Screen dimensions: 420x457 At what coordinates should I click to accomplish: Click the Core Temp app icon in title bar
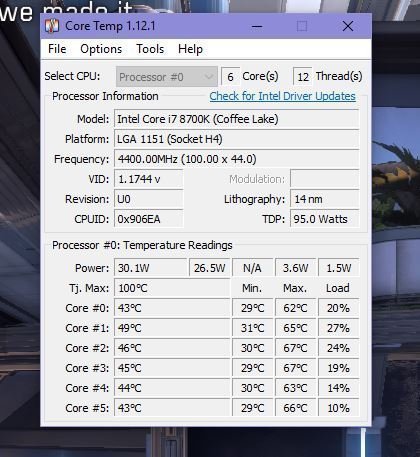(x=52, y=26)
